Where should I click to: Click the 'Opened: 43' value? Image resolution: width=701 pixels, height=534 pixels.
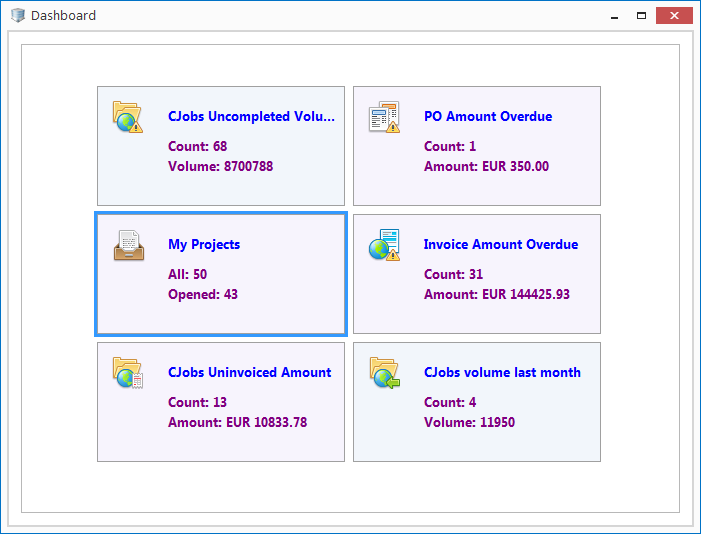[x=203, y=294]
